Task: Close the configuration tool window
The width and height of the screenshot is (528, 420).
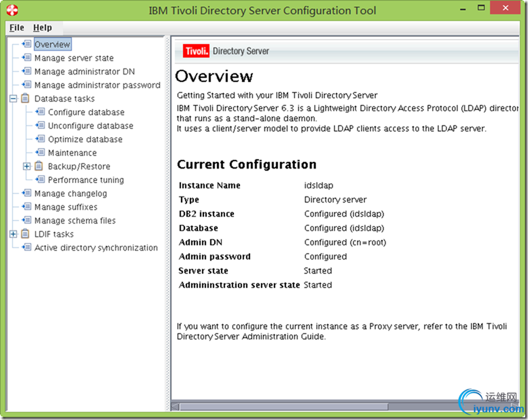Action: 505,8
